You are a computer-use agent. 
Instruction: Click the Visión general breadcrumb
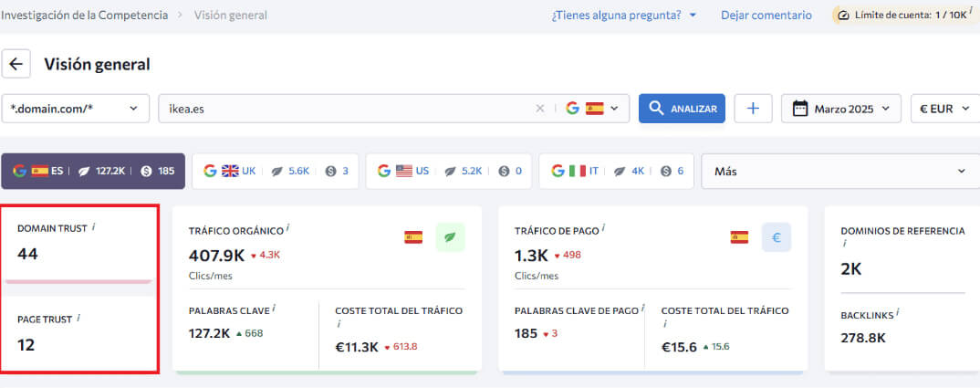point(231,15)
